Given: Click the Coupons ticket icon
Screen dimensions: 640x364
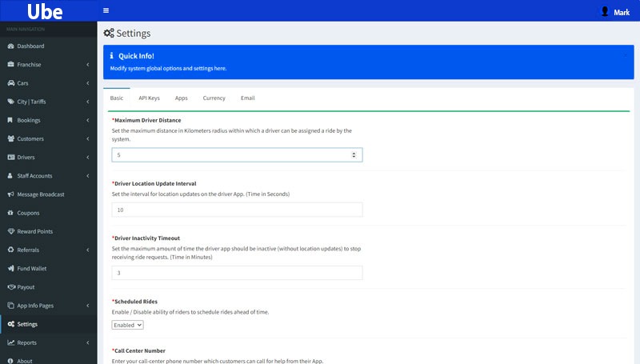Looking at the screenshot, I should [10, 213].
